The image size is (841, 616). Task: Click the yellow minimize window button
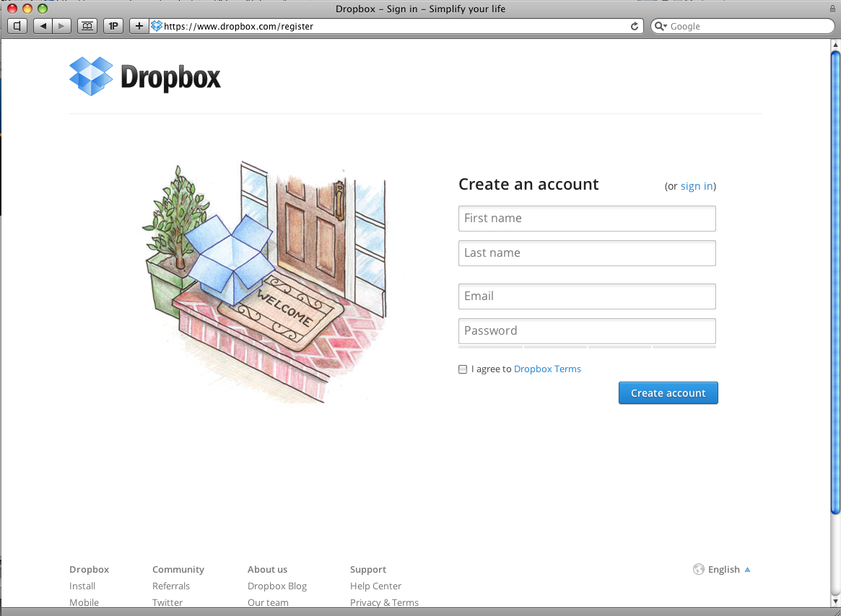click(27, 9)
